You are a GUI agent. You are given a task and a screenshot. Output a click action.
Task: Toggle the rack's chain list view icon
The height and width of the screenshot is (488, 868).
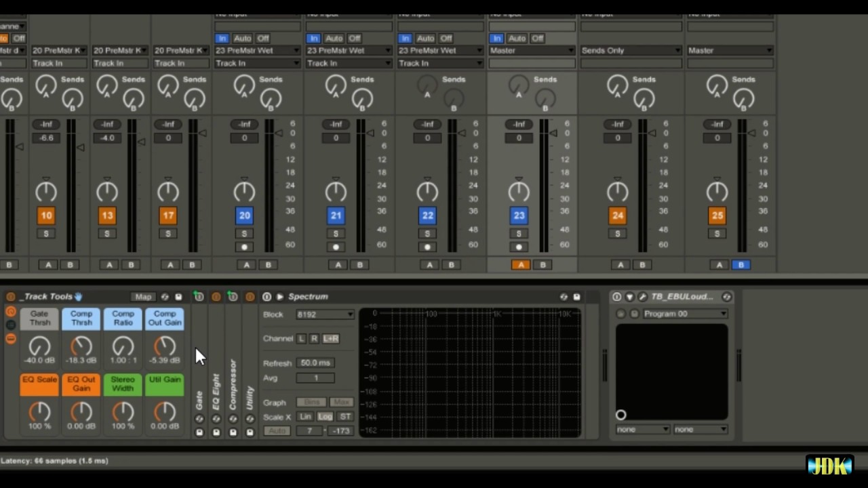[11, 325]
